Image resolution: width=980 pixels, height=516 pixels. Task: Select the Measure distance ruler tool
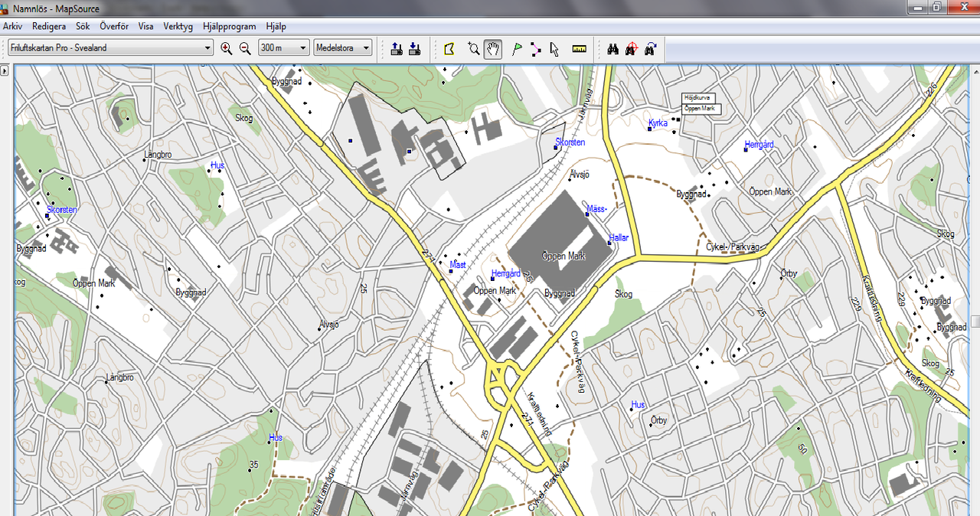coord(579,49)
